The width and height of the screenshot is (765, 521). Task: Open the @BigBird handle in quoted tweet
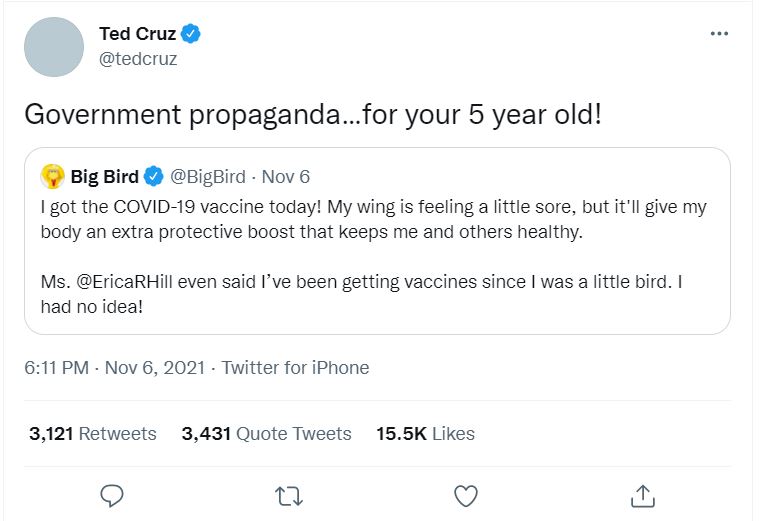pyautogui.click(x=208, y=177)
